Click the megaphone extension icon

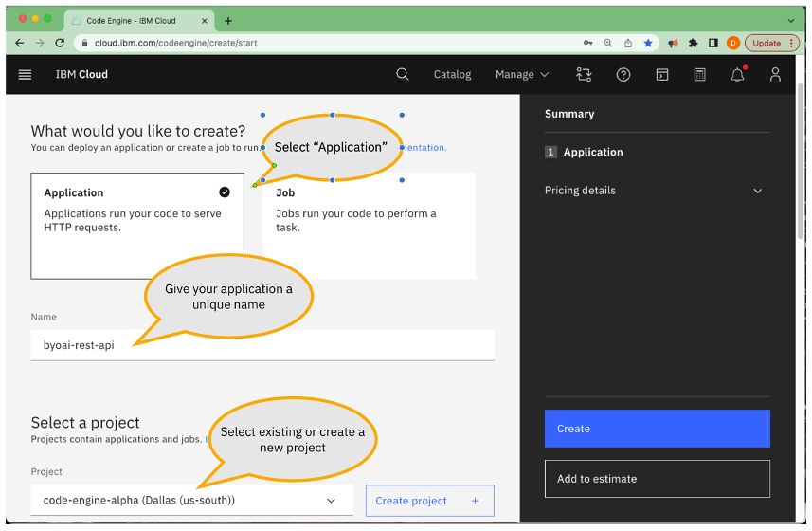(673, 43)
